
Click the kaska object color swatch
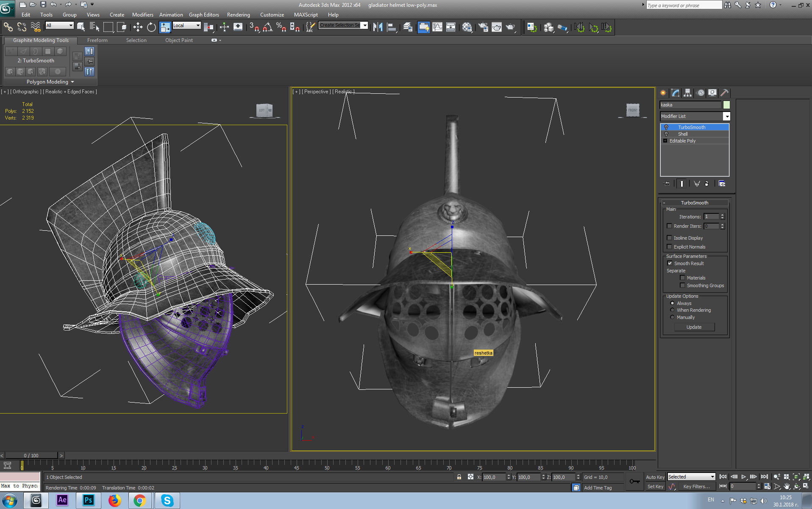click(x=726, y=105)
